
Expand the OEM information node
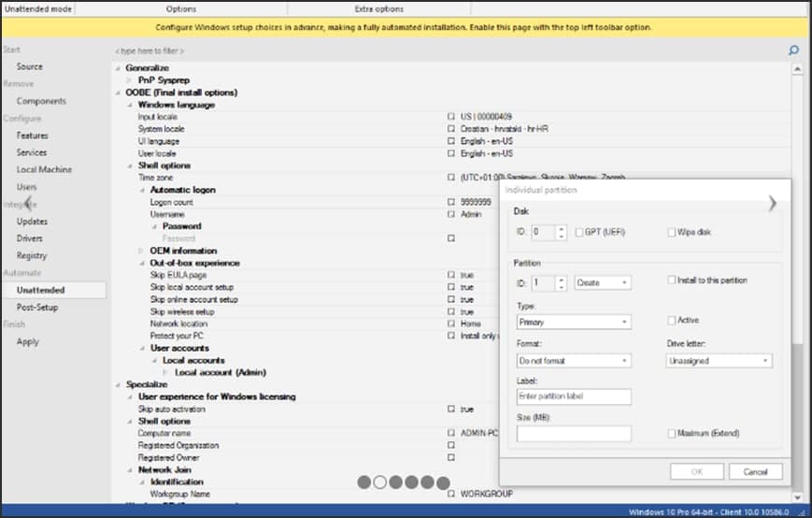[x=141, y=251]
